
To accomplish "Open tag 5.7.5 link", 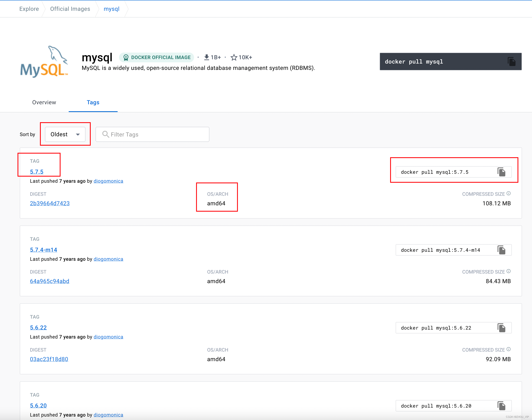I will click(37, 172).
